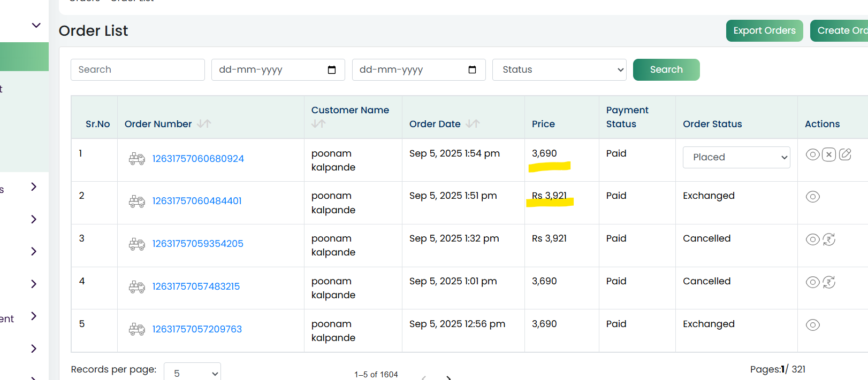Sort by Order Date arrows
The width and height of the screenshot is (868, 380).
pyautogui.click(x=473, y=123)
